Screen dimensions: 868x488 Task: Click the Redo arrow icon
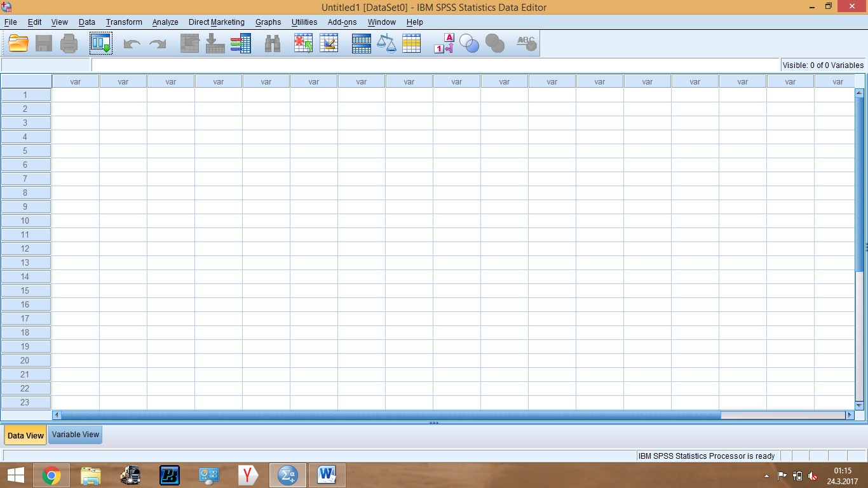157,44
